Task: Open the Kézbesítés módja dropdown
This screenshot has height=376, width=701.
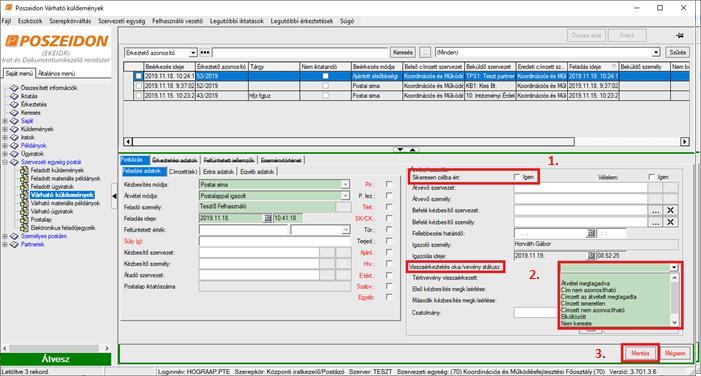Action: tap(345, 184)
